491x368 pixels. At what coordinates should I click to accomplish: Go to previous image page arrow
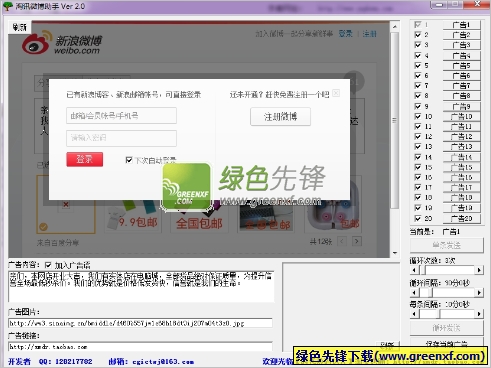pyautogui.click(x=342, y=241)
